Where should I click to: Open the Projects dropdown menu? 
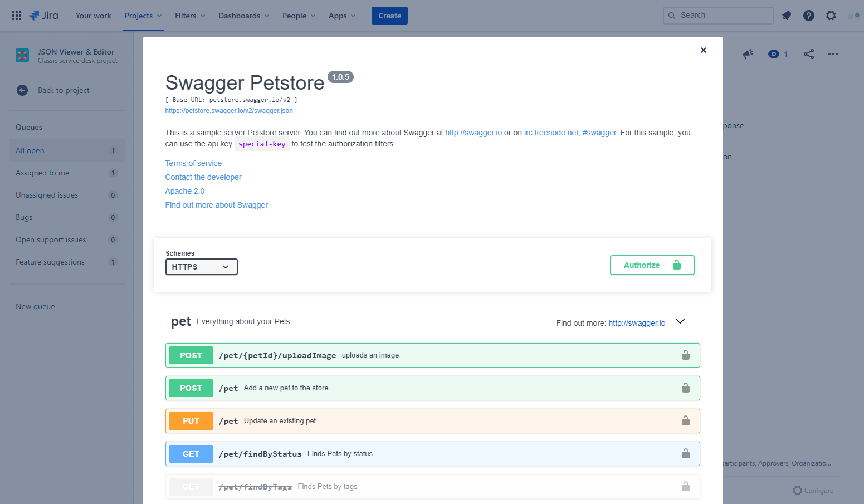[x=143, y=16]
